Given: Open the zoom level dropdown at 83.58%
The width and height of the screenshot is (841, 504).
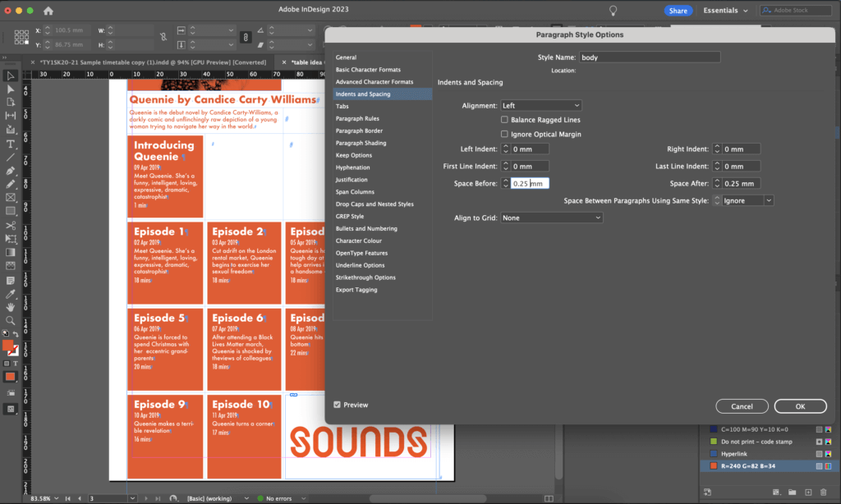Looking at the screenshot, I should coord(56,498).
